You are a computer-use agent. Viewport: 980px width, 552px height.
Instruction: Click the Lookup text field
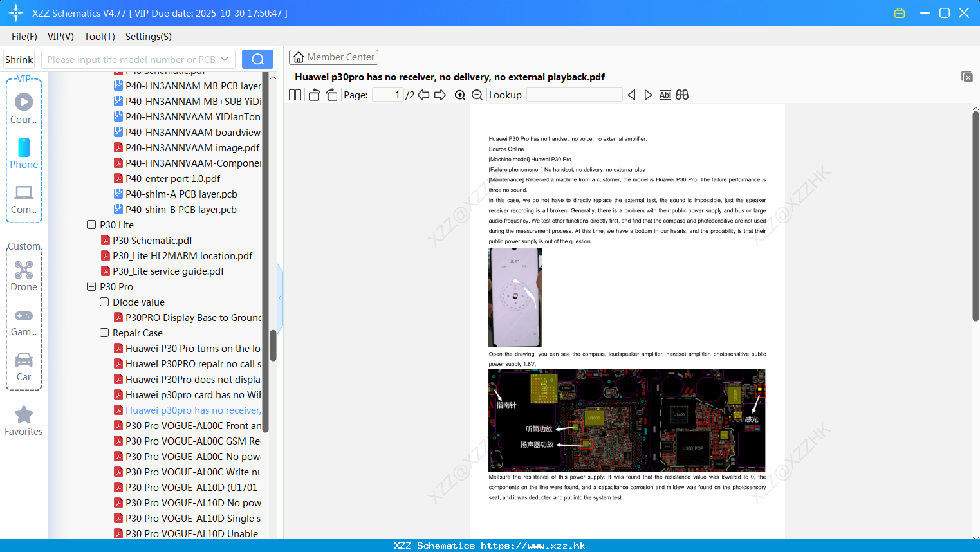click(x=575, y=95)
